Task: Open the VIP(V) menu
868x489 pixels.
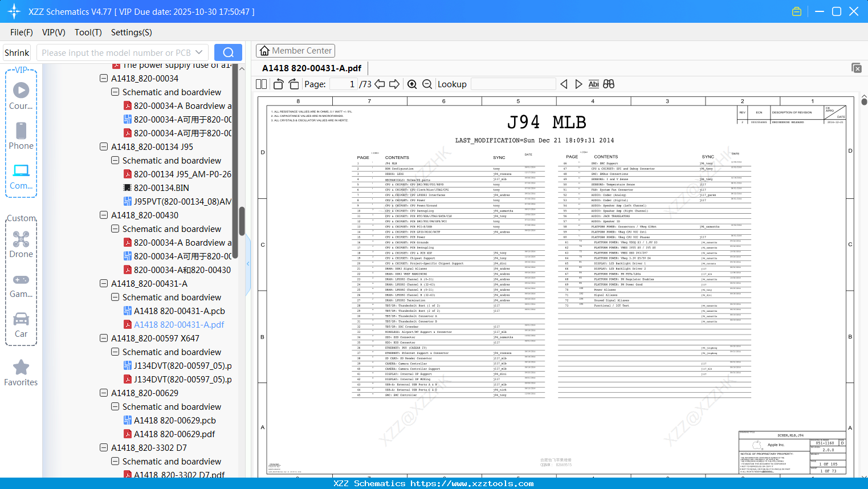Action: click(x=54, y=32)
